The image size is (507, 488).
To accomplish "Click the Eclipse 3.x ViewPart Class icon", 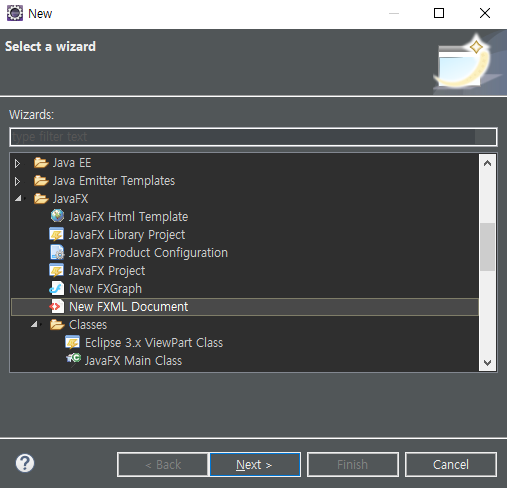I will pyautogui.click(x=73, y=342).
